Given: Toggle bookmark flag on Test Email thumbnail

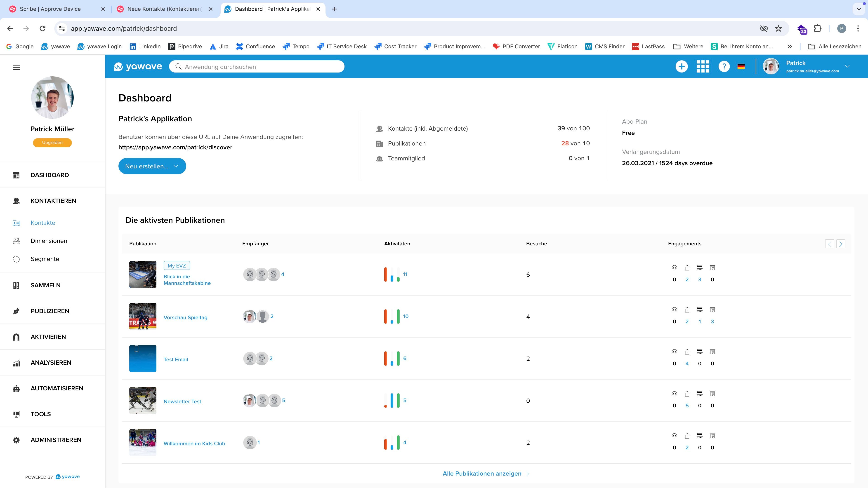Looking at the screenshot, I should (x=137, y=349).
